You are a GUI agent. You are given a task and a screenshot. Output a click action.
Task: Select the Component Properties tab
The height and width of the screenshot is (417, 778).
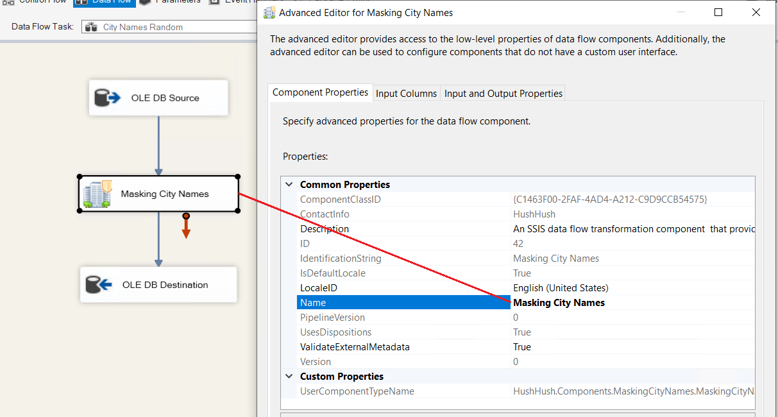click(320, 93)
